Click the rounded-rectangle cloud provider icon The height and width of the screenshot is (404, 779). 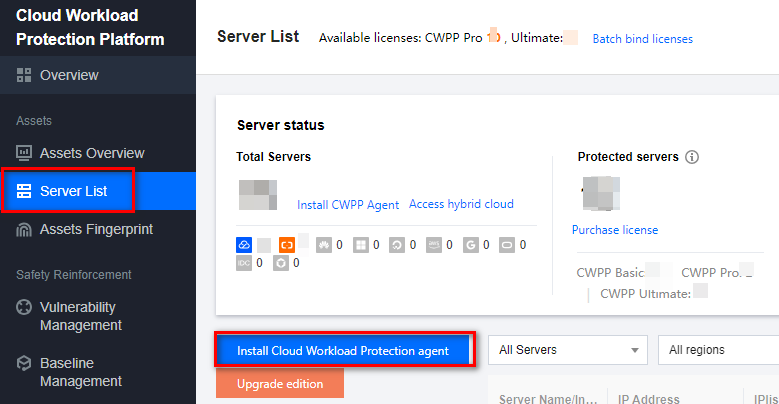[x=507, y=245]
